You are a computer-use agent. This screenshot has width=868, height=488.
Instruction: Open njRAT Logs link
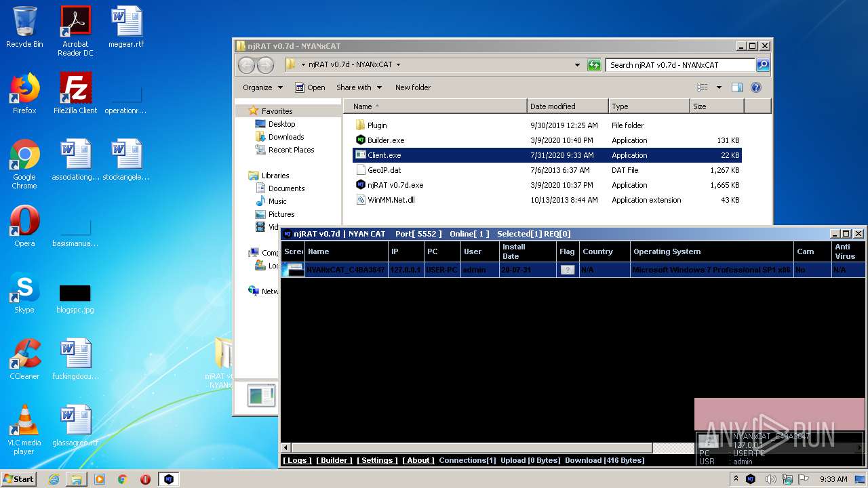coord(298,460)
